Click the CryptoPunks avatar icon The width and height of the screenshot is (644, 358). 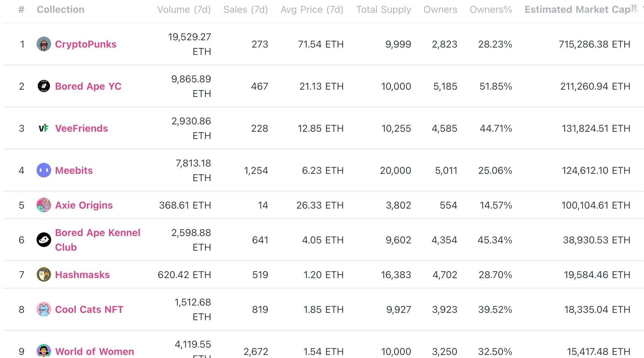tap(44, 44)
